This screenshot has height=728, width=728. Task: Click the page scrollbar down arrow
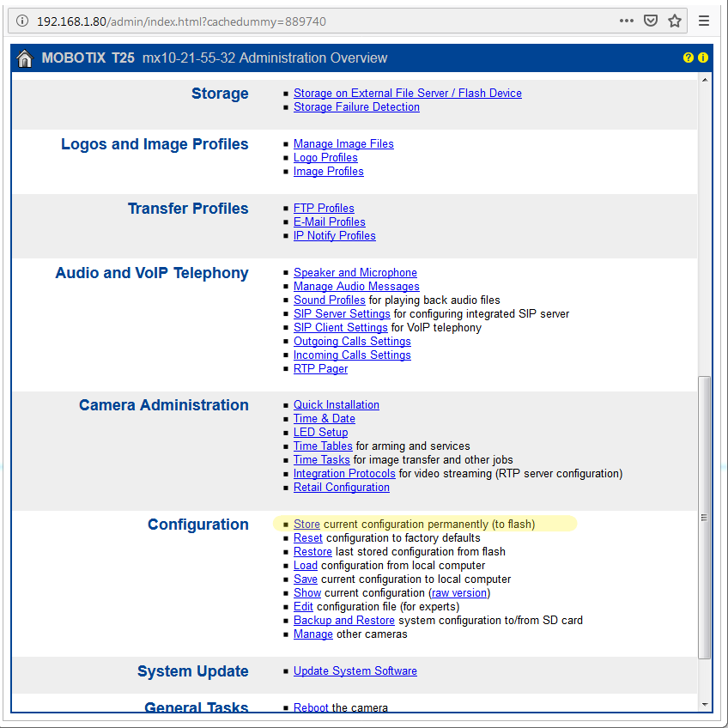(x=706, y=704)
